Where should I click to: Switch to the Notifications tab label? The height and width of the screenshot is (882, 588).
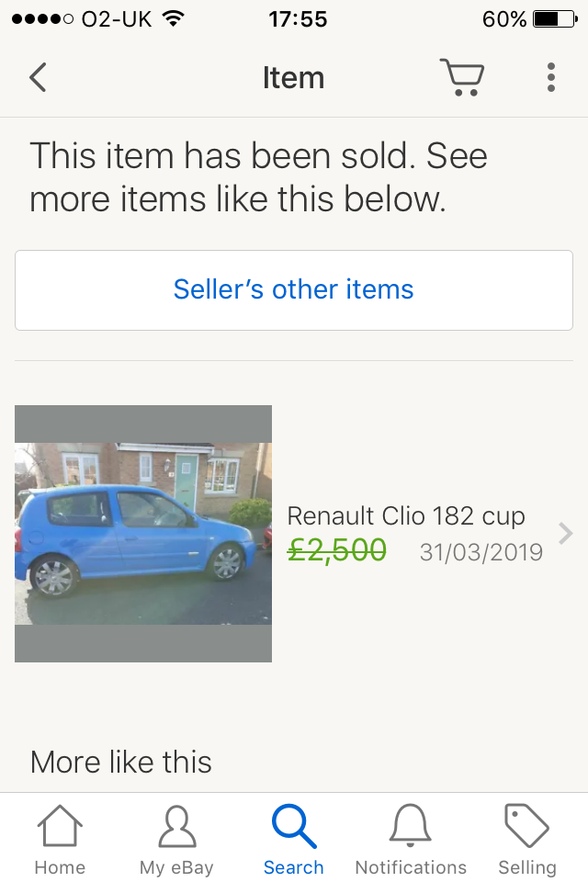point(411,867)
